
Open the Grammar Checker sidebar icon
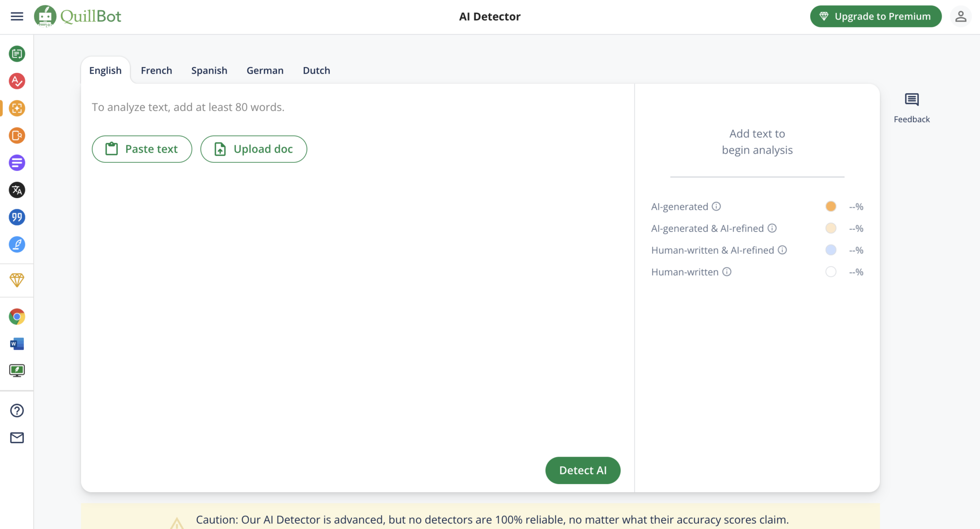(x=17, y=81)
